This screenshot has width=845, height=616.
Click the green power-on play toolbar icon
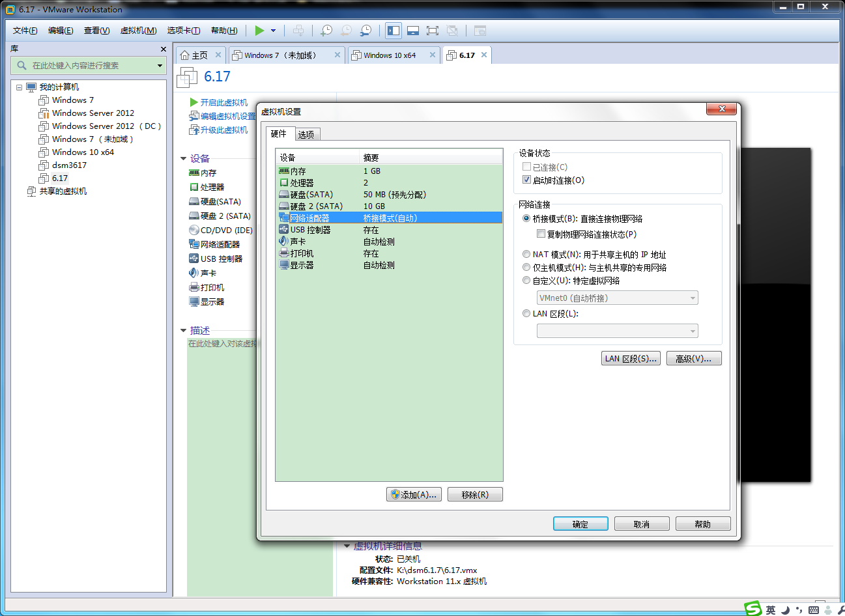(x=259, y=30)
